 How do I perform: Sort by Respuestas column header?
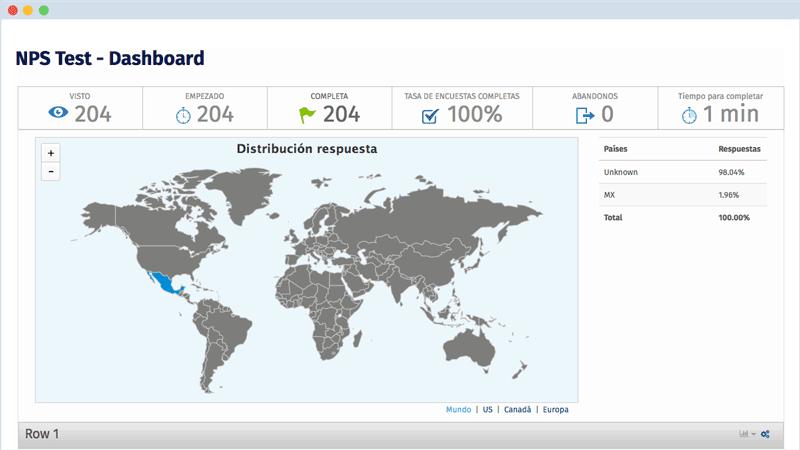click(739, 149)
